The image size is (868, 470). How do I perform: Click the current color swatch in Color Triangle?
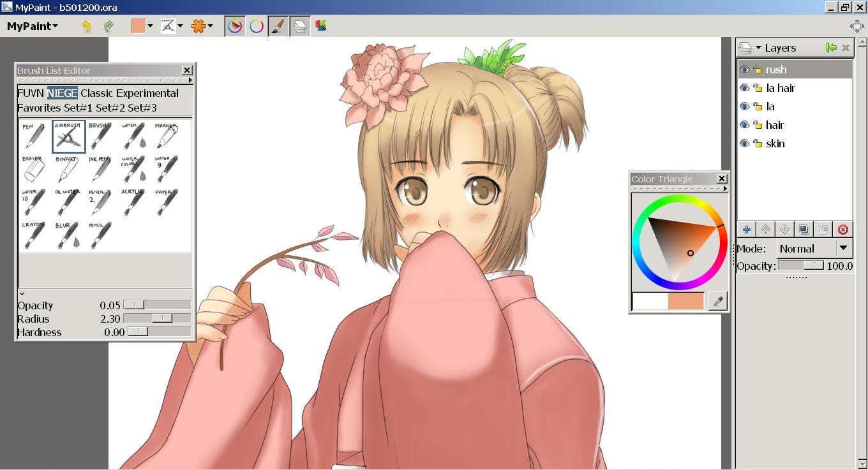(x=685, y=301)
